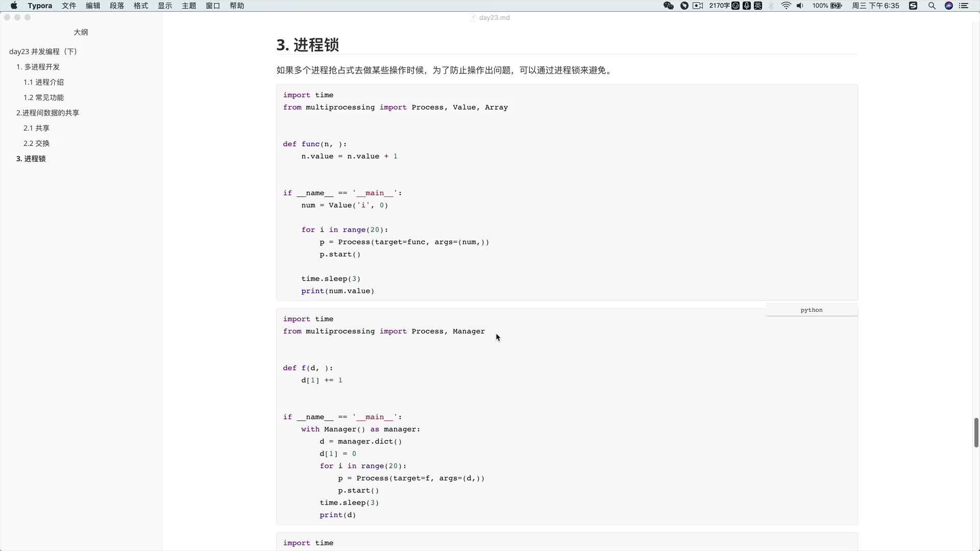Click line p = Process(target=func, args=(num,))
The width and height of the screenshot is (980, 551).
coord(404,242)
